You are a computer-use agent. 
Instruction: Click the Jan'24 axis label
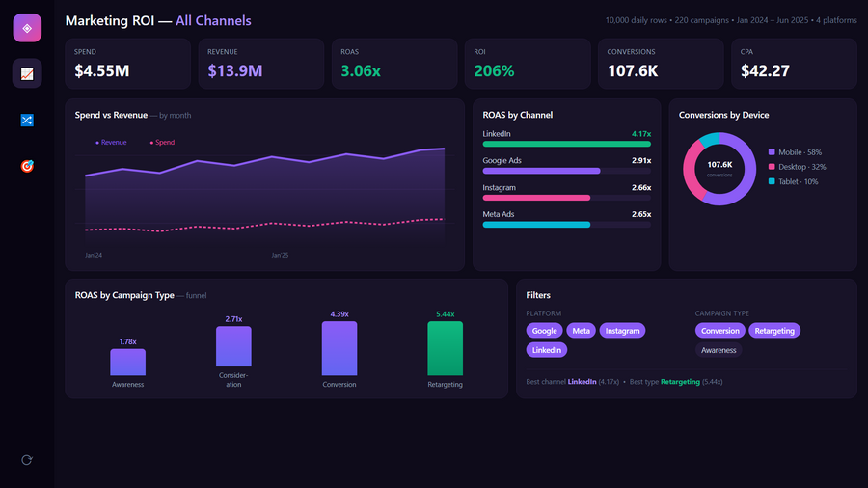(94, 255)
